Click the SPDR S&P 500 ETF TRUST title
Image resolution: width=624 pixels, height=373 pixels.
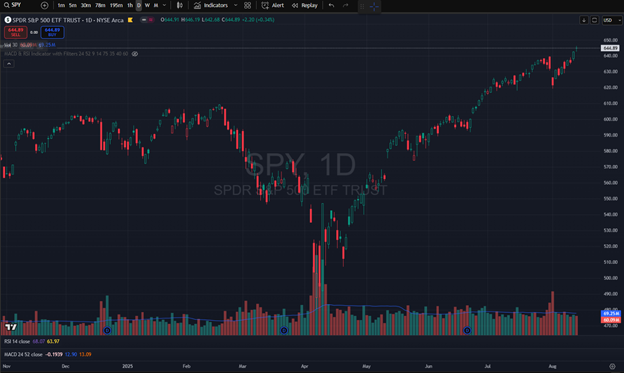pos(68,20)
